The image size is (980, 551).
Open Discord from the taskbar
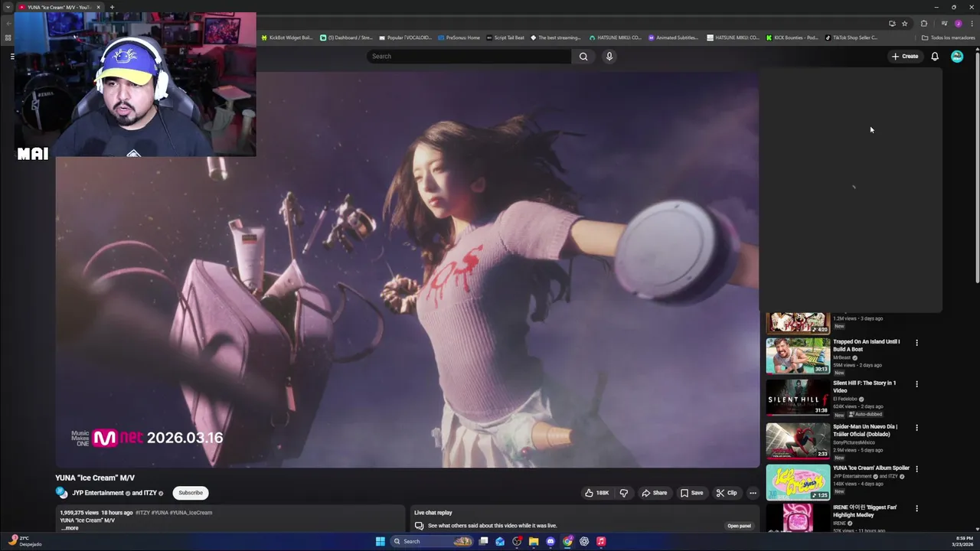click(550, 541)
